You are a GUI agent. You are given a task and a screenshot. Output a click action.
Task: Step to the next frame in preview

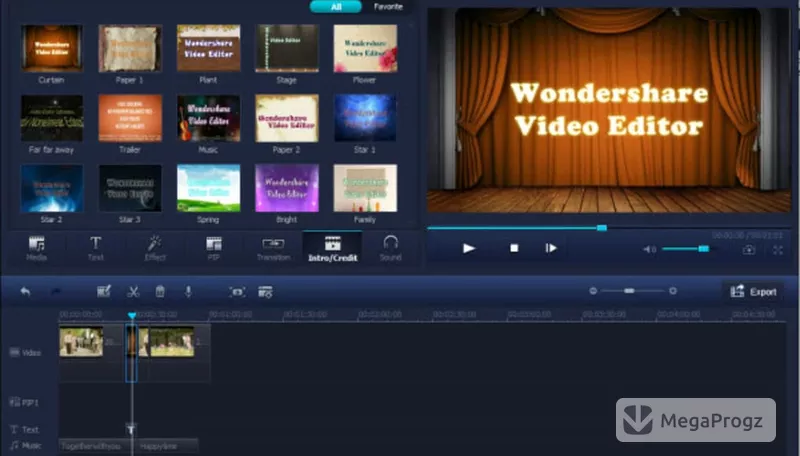[x=551, y=248]
